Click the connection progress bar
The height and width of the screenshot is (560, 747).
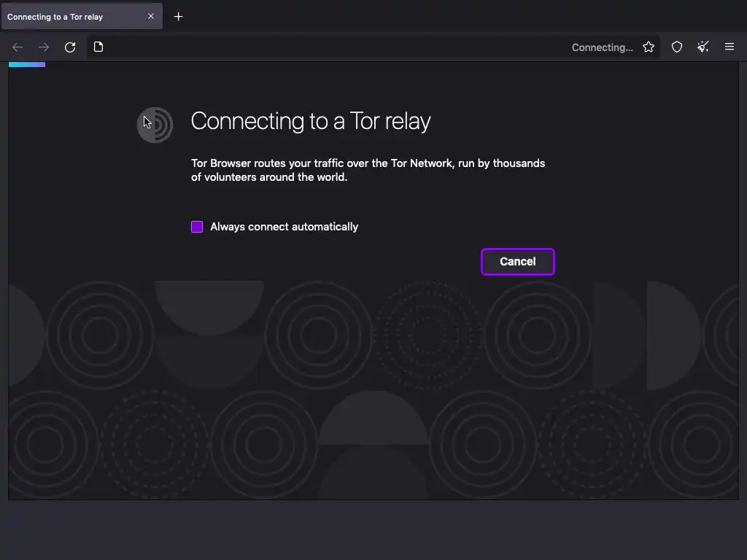[27, 64]
